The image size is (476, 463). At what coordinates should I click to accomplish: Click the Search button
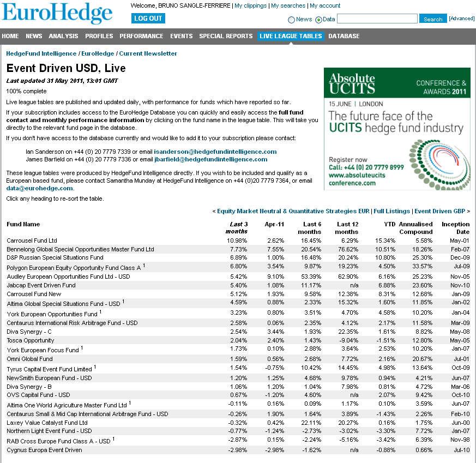tap(433, 19)
